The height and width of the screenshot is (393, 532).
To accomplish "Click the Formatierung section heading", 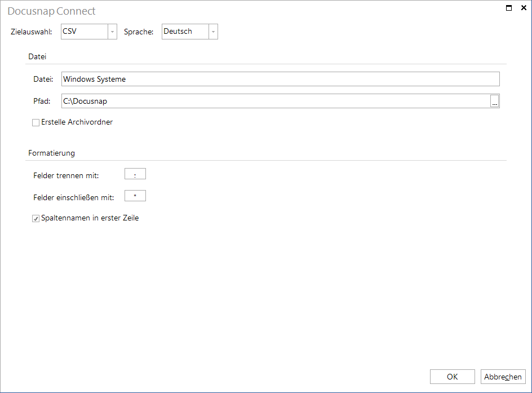I will pos(52,153).
